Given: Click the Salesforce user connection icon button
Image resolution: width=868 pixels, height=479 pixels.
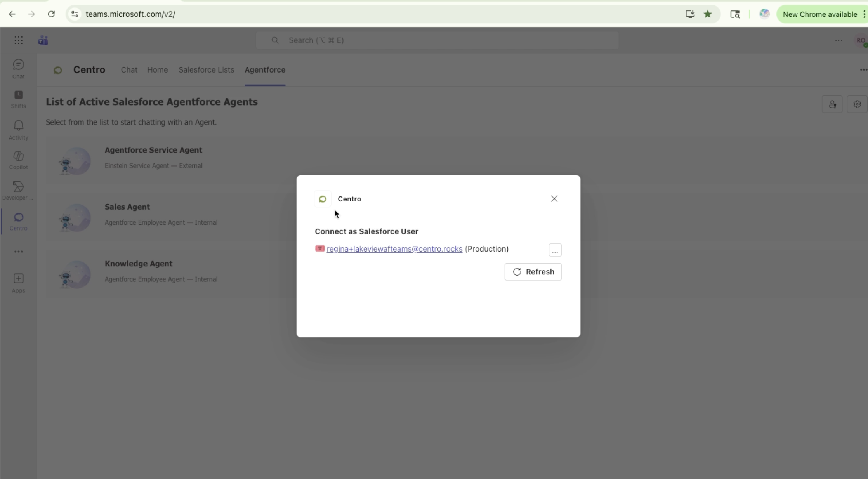Looking at the screenshot, I should tap(832, 104).
